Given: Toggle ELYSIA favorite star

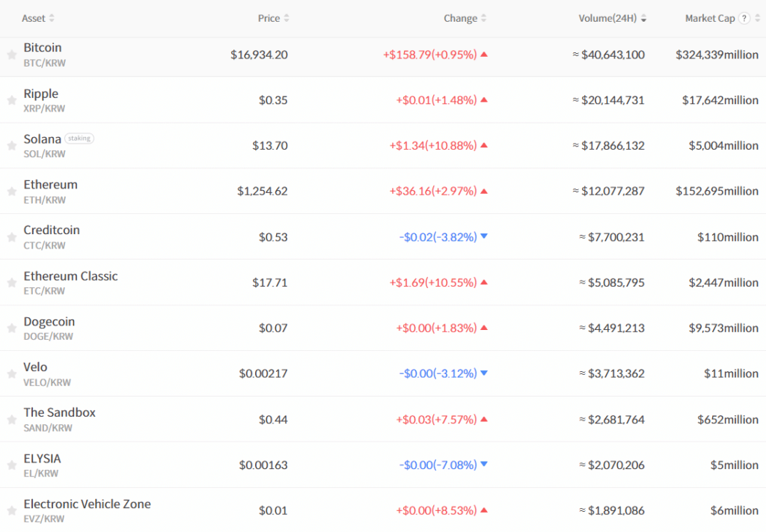Looking at the screenshot, I should (x=12, y=465).
